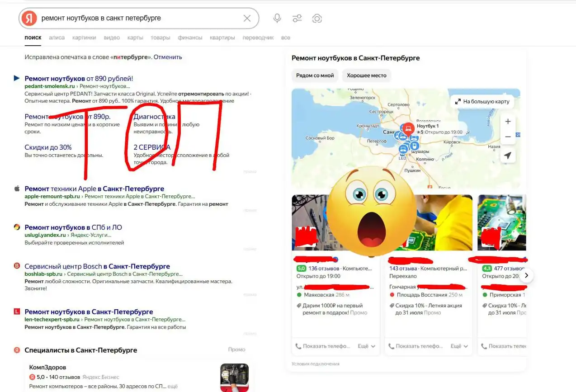The image size is (576, 392).
Task: Start voice search with microphone icon
Action: 277,19
